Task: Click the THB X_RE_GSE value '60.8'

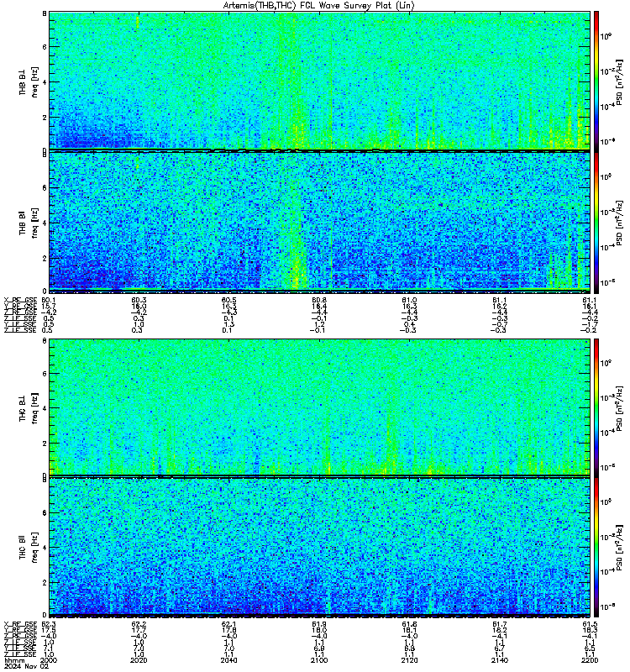Action: tap(319, 300)
